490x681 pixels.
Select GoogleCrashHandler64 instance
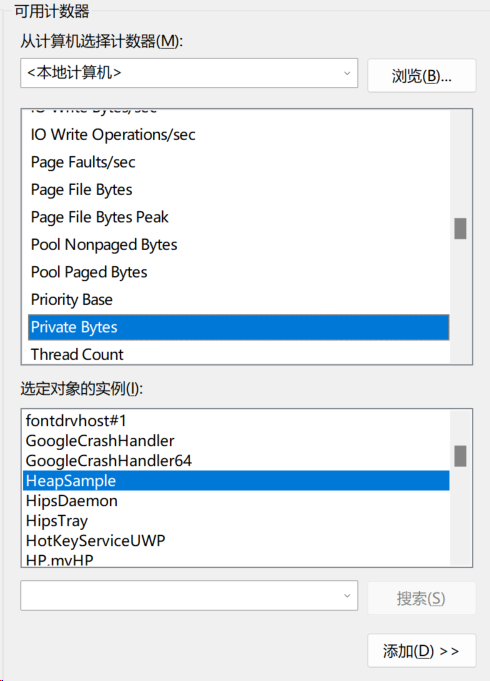pos(236,461)
